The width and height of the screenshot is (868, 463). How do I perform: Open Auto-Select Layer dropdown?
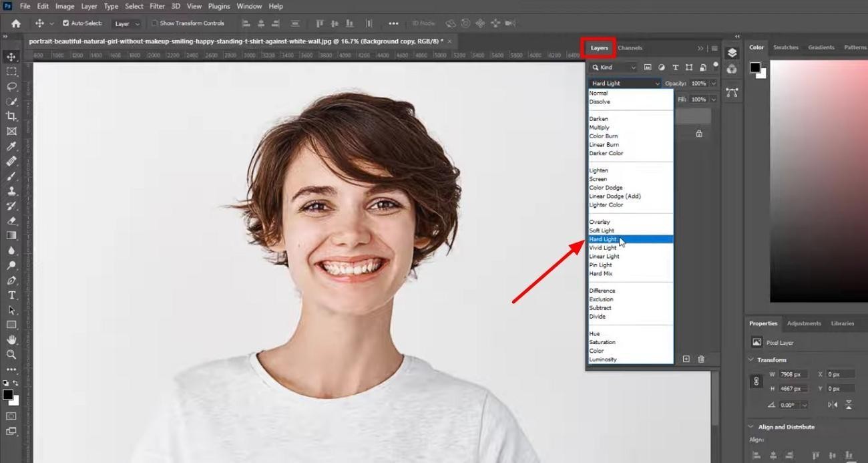127,23
